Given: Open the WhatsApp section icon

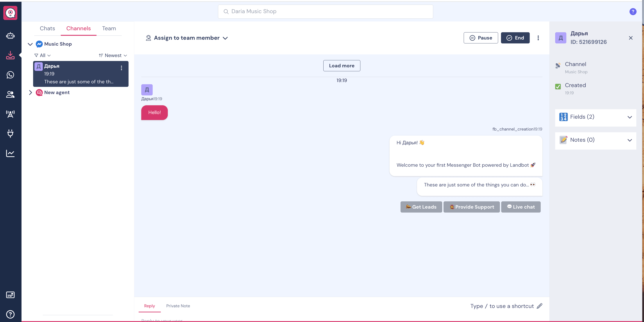Looking at the screenshot, I should (10, 75).
